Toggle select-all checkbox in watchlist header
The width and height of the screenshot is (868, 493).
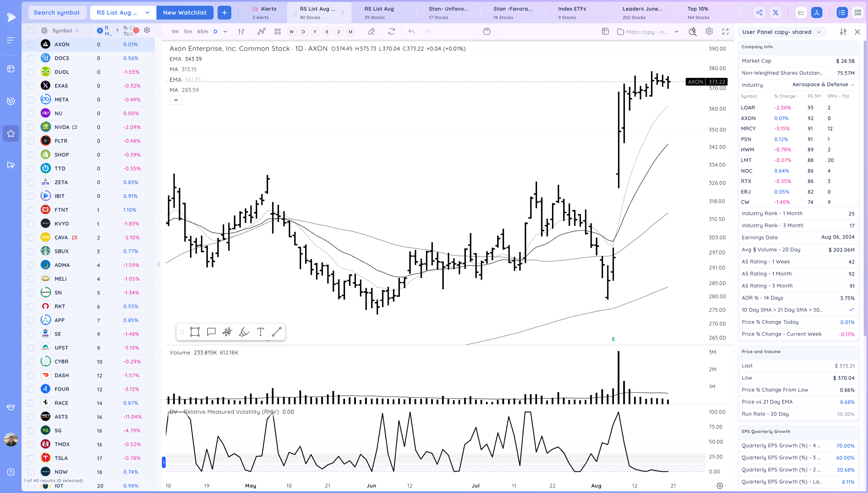tap(31, 30)
